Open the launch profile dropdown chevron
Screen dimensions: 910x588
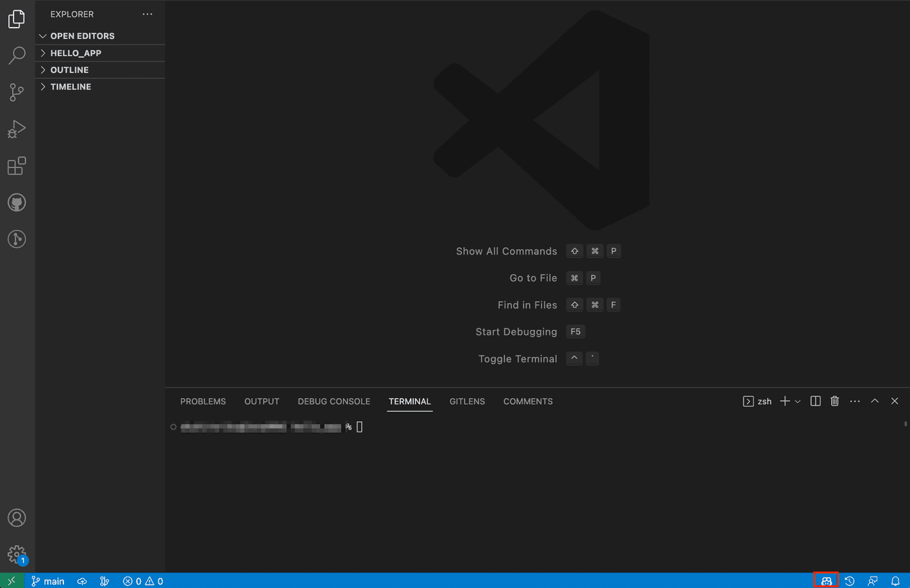798,401
